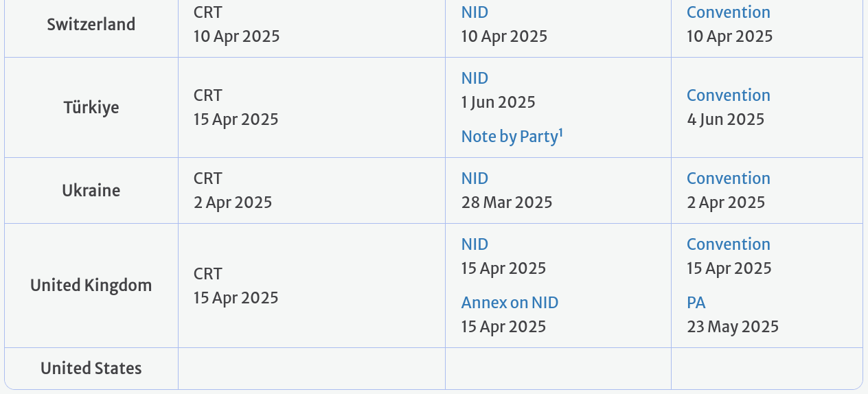This screenshot has width=868, height=394.
Task: Click the Türkiye row header
Action: tap(91, 108)
